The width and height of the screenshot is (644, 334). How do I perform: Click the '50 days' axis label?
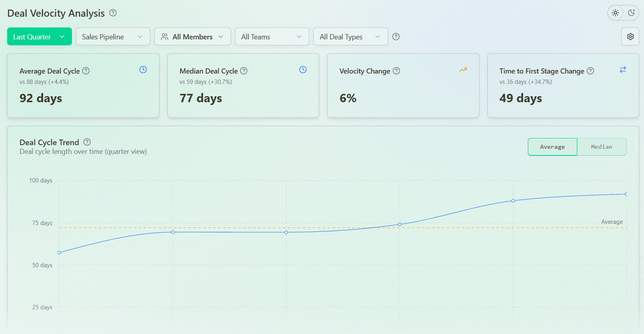[42, 265]
